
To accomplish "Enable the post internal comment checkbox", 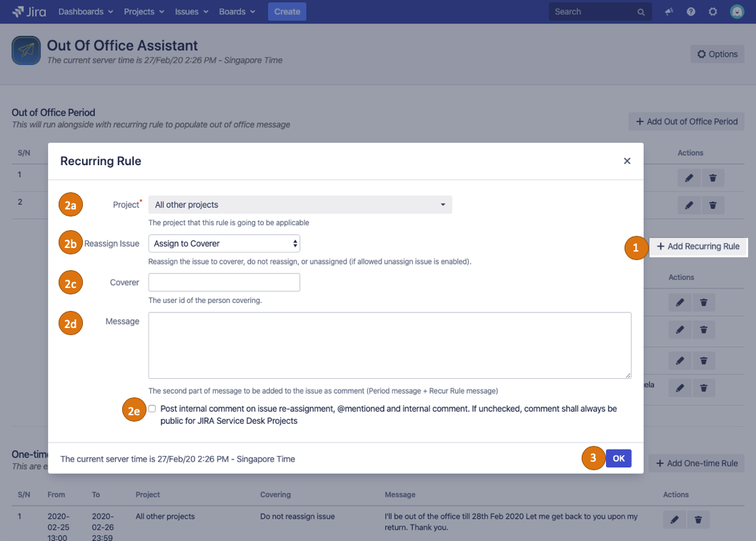I will coord(152,409).
